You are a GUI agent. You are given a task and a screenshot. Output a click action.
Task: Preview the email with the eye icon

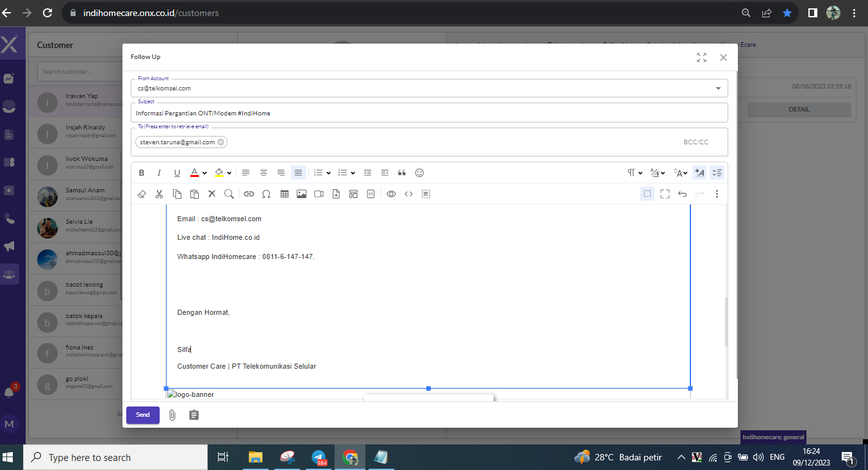[391, 194]
